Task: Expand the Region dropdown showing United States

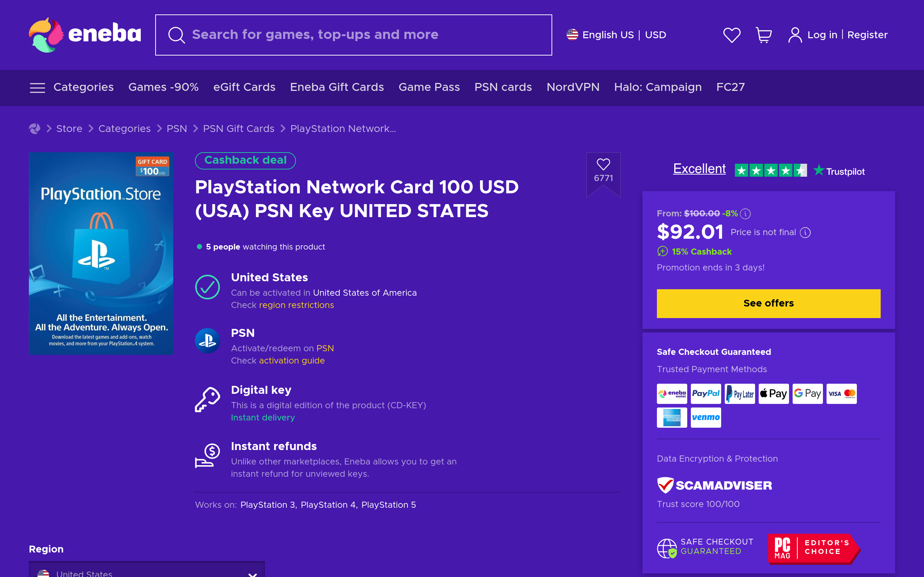Action: [x=147, y=570]
